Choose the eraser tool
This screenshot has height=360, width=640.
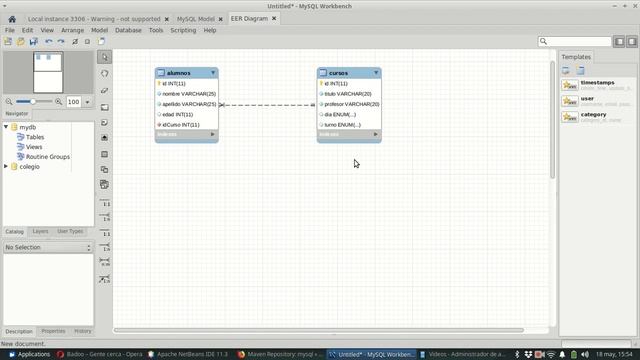104,90
